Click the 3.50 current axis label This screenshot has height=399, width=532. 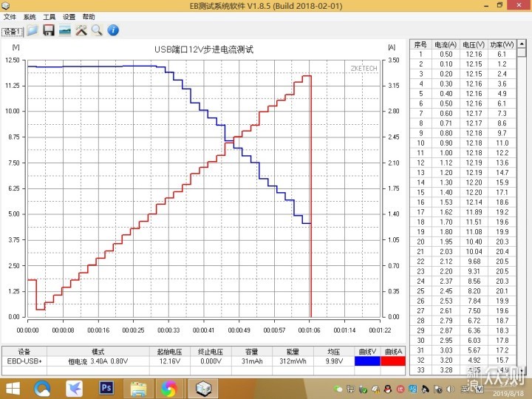pyautogui.click(x=394, y=61)
